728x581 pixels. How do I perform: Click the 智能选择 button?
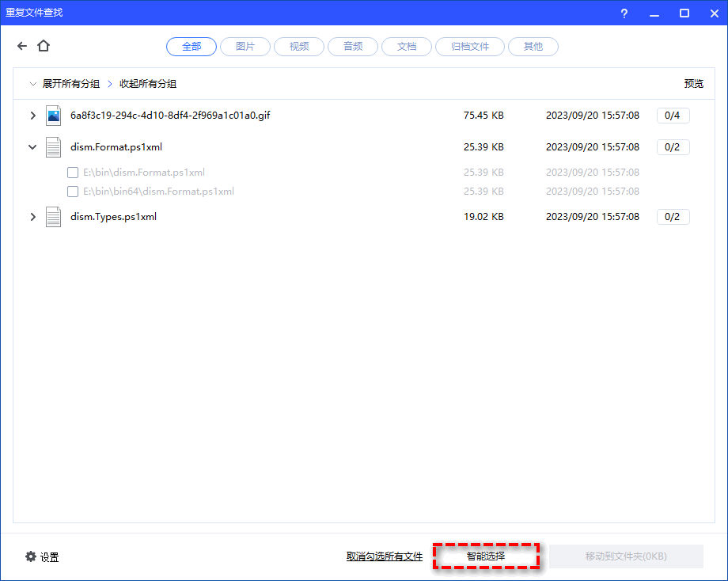pyautogui.click(x=486, y=556)
